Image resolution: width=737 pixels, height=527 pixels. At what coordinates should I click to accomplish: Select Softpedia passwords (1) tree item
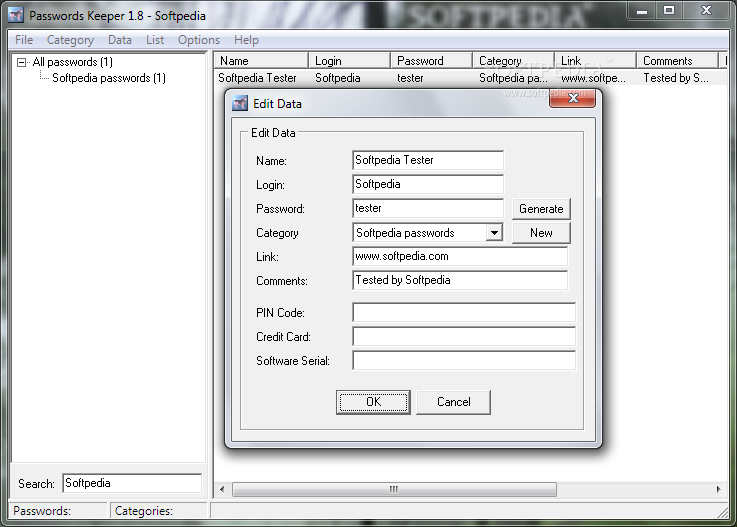tap(109, 78)
